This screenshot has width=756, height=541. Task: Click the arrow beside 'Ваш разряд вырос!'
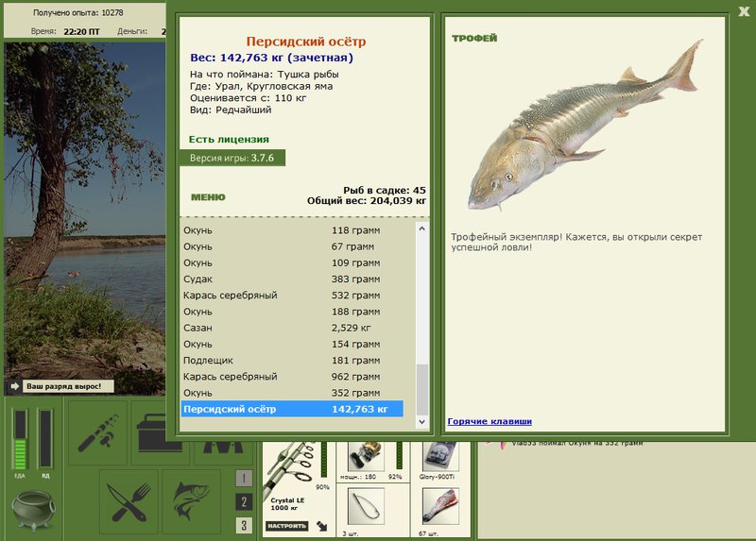coord(14,386)
